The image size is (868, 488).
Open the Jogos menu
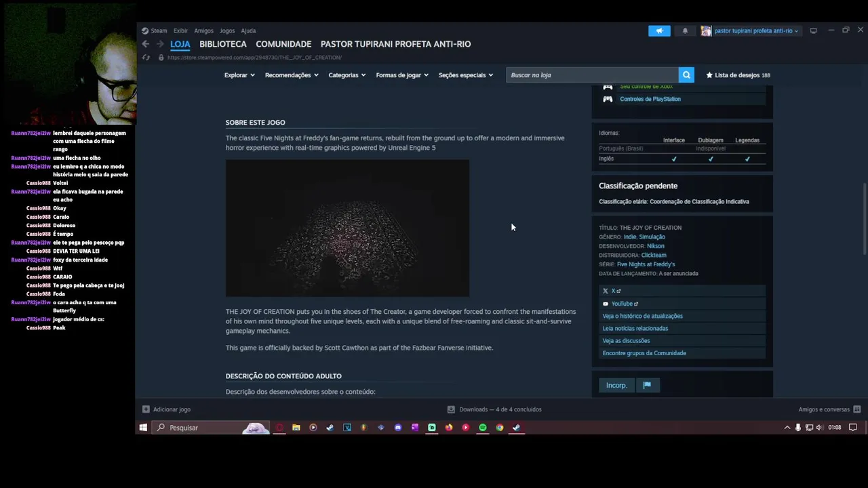(x=227, y=30)
